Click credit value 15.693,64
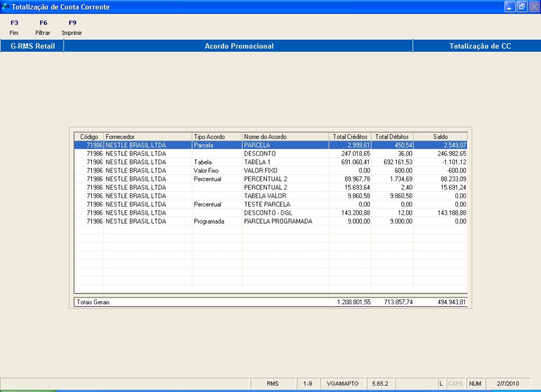This screenshot has height=392, width=541. pyautogui.click(x=356, y=188)
